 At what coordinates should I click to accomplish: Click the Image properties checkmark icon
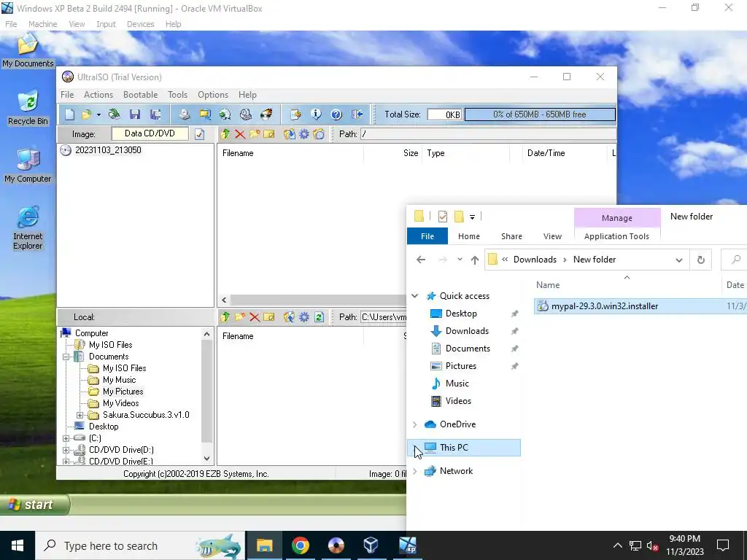click(199, 134)
